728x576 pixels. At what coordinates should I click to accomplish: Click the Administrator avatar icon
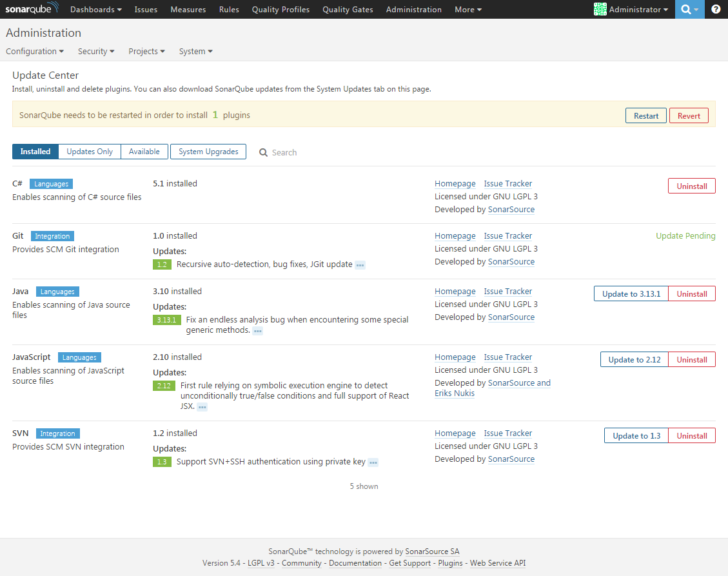pos(600,10)
